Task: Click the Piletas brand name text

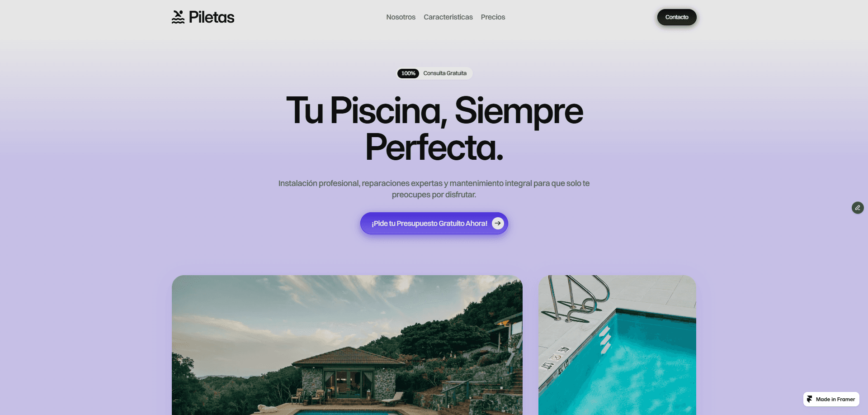Action: (212, 17)
